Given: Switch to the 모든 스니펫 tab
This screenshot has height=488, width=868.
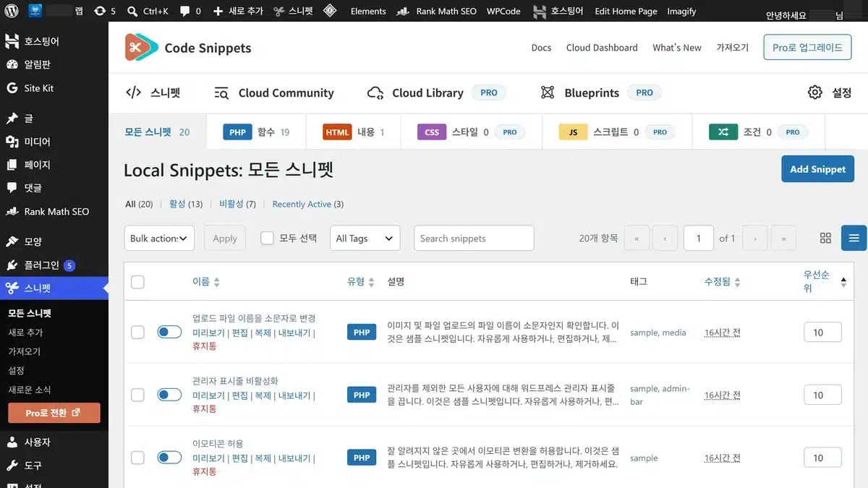Looking at the screenshot, I should coord(157,132).
